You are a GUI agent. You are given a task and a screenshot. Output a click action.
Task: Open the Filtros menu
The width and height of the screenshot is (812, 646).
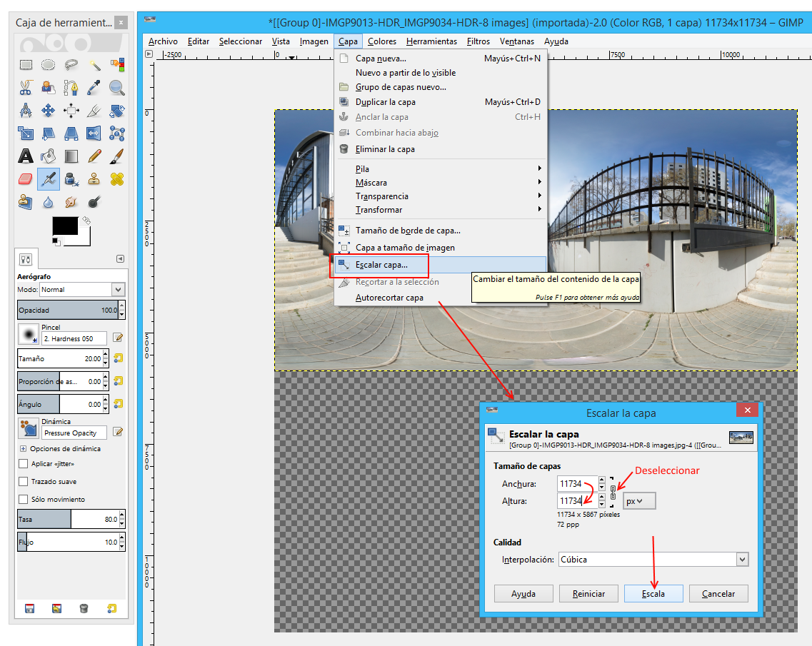(478, 41)
